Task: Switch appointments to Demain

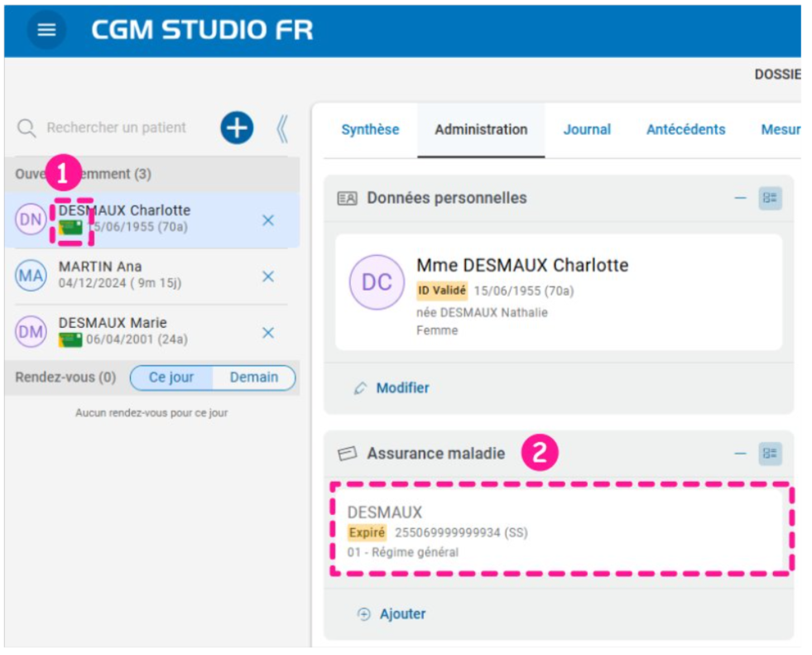Action: [254, 378]
